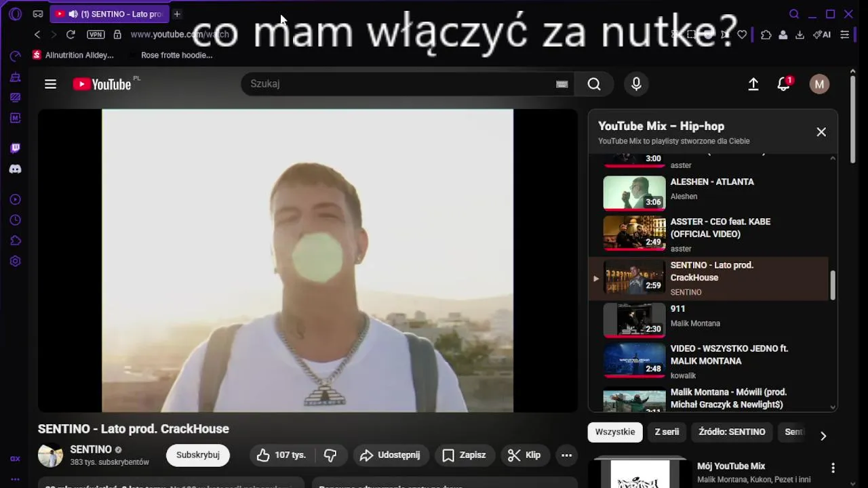The height and width of the screenshot is (488, 868).
Task: Open the on-screen keyboard in search
Action: (561, 84)
